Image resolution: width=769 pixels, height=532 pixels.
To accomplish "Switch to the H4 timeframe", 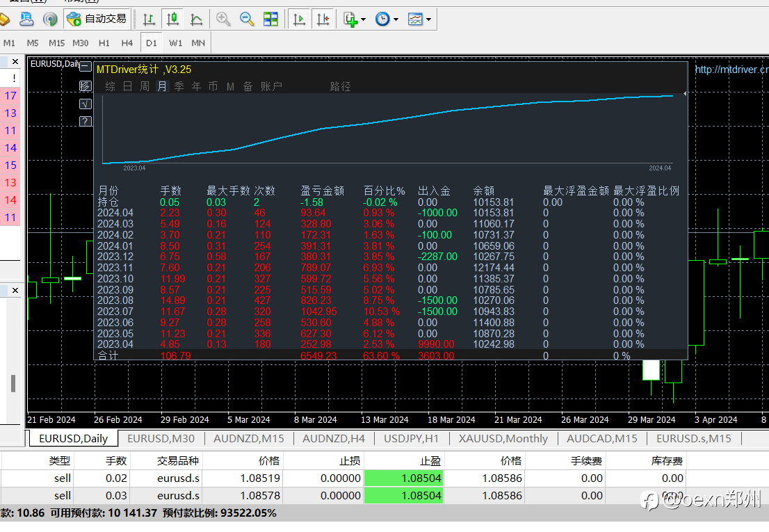I will click(x=127, y=43).
